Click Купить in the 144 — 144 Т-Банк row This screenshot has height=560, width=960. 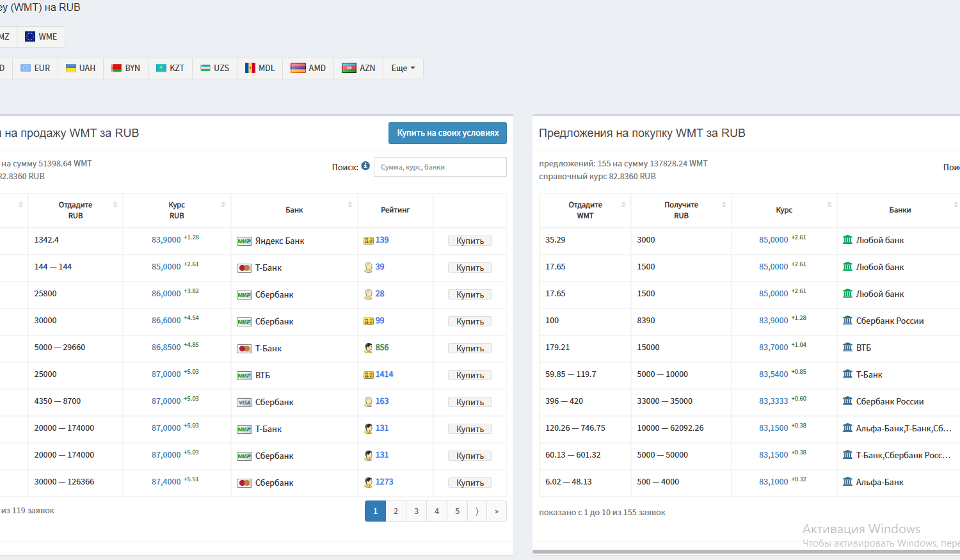[470, 268]
